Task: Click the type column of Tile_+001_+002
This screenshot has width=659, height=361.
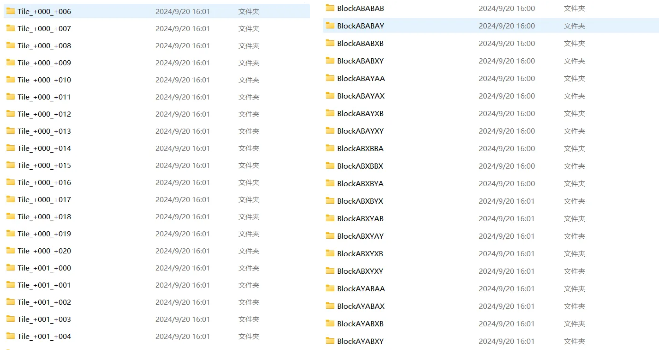Action: [249, 302]
